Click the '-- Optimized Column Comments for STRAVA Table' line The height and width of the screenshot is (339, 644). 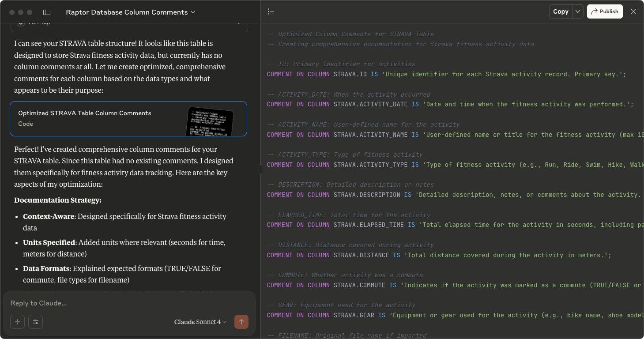[350, 34]
